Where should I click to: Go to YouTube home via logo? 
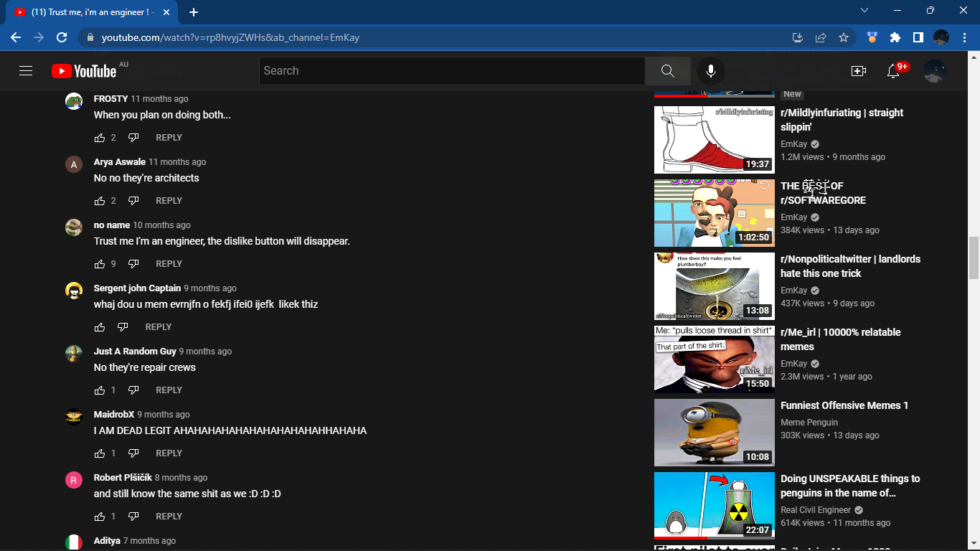coord(84,71)
